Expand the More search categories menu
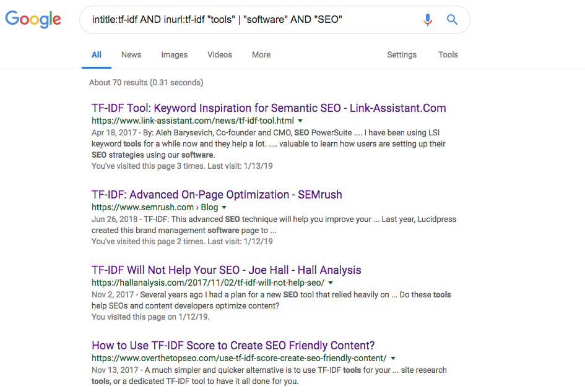Viewport: 585px width, 392px height. click(x=261, y=54)
